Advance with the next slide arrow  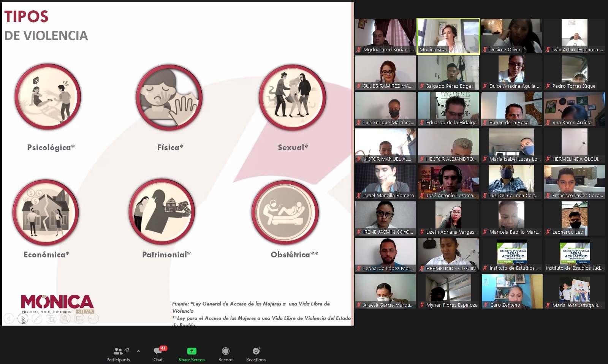tap(23, 318)
